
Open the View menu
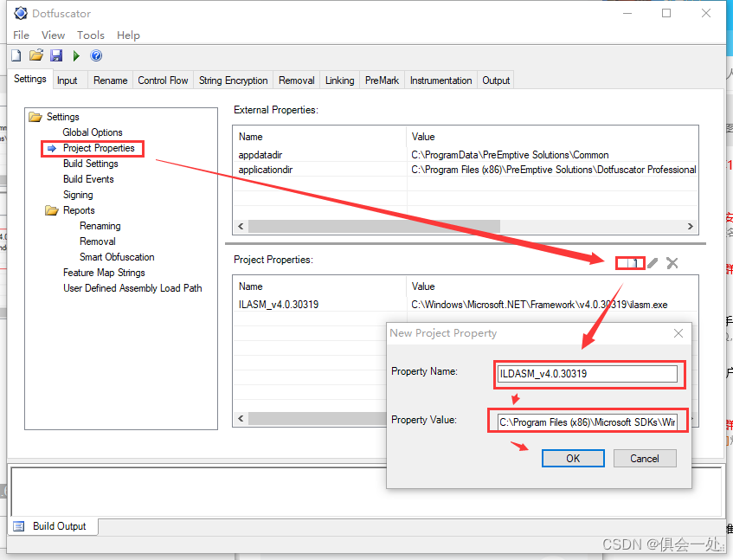point(53,35)
